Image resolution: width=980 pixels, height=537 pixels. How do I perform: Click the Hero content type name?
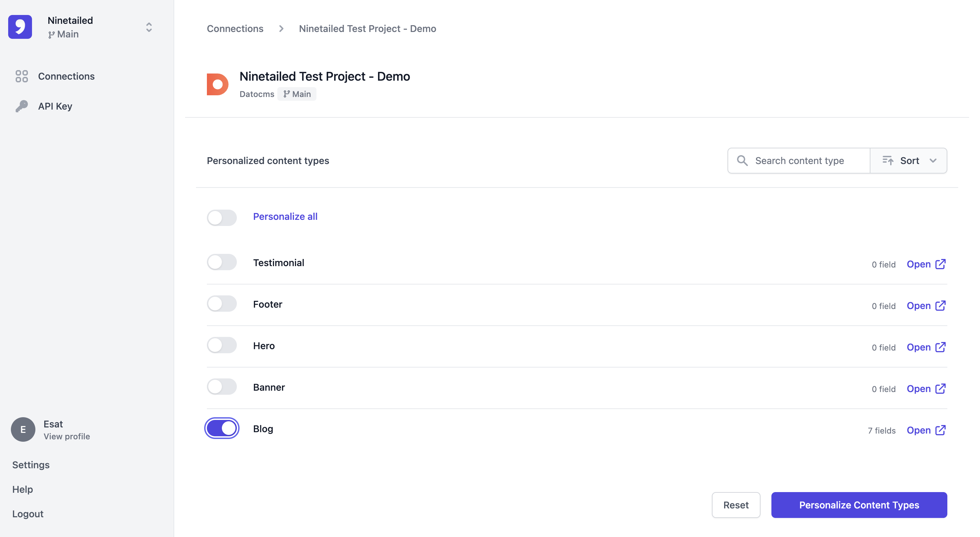[264, 345]
